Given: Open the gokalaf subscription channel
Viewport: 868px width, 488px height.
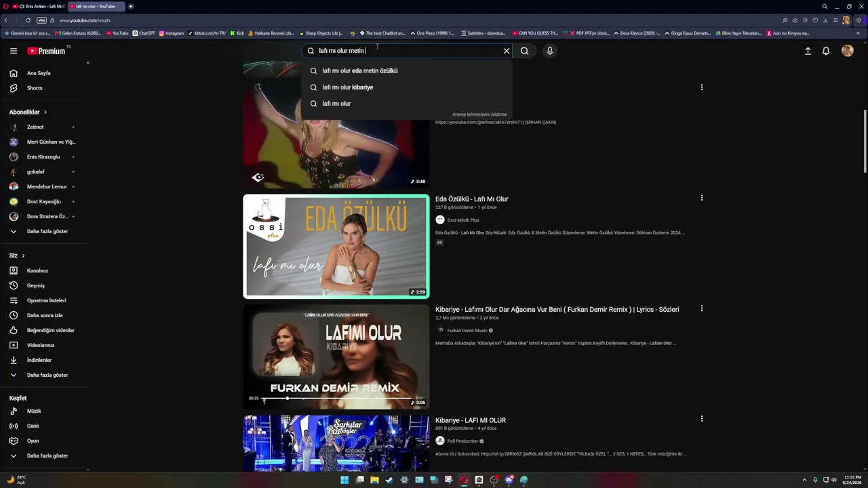Looking at the screenshot, I should coord(43,172).
